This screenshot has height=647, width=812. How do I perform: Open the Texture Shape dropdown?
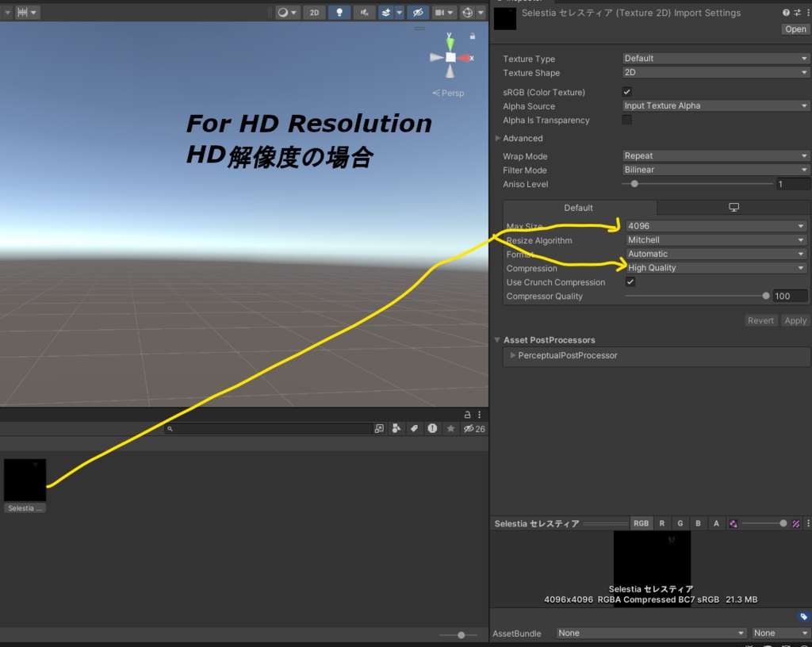tap(716, 72)
